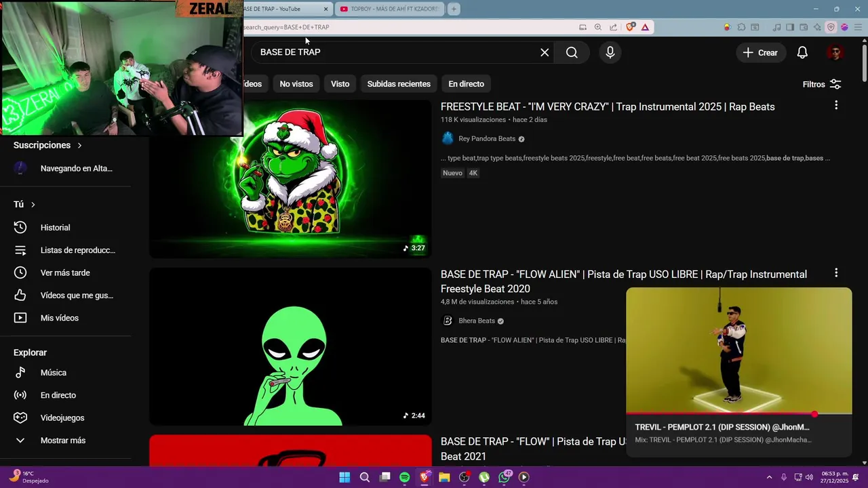Open the Crear upload menu
This screenshot has width=868, height=488.
point(760,52)
